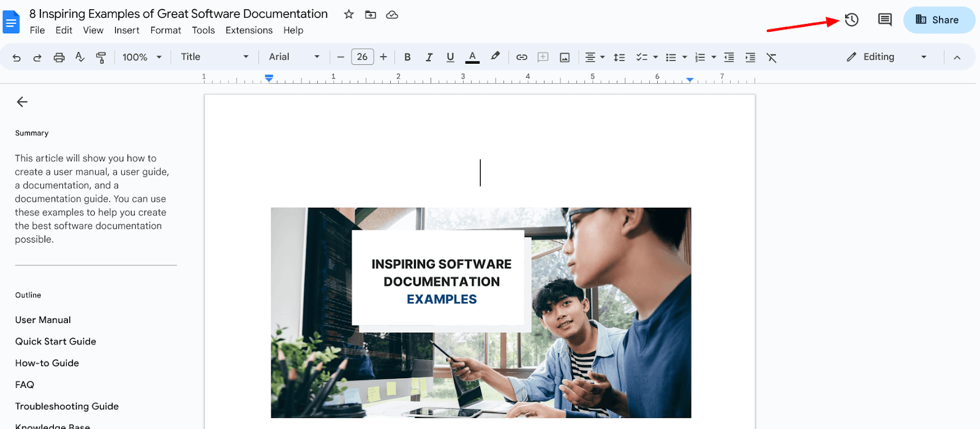980x429 pixels.
Task: Toggle italic formatting
Action: 429,57
